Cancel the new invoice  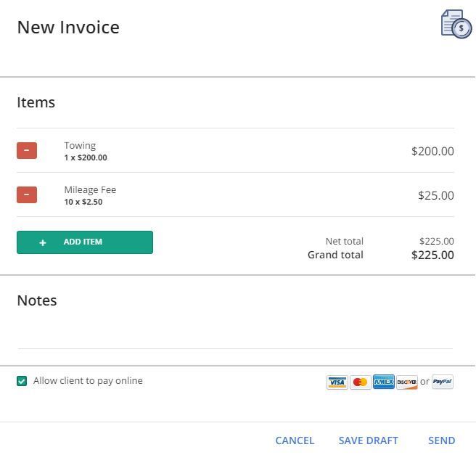coord(295,440)
